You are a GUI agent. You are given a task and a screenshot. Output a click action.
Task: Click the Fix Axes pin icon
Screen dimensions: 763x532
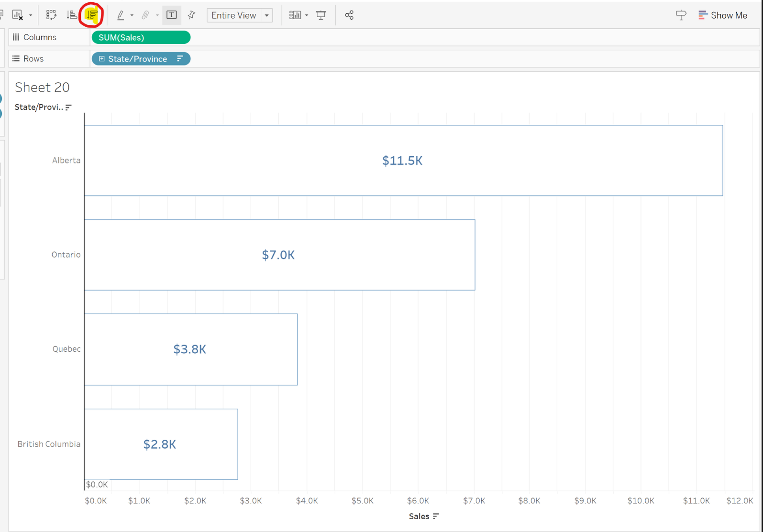click(192, 15)
